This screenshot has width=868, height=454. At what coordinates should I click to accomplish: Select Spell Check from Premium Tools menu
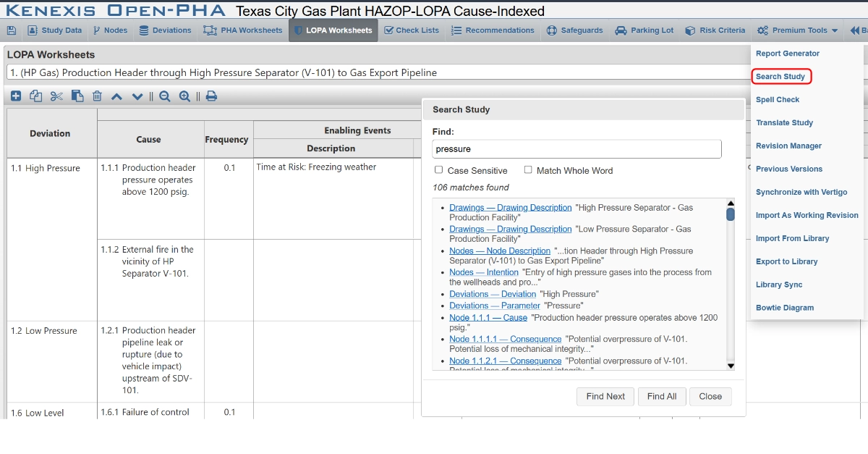coord(778,99)
